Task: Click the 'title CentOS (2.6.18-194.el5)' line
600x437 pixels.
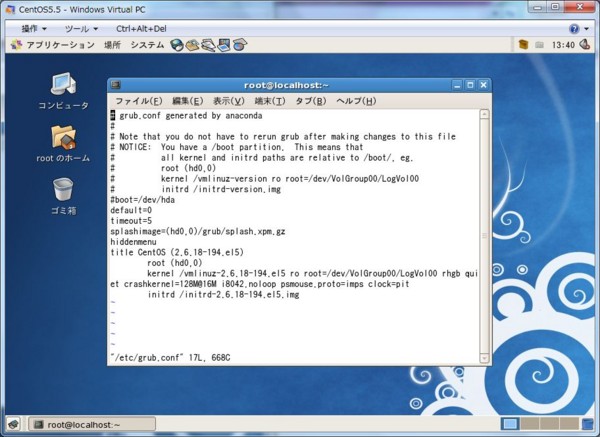Action: tap(177, 252)
